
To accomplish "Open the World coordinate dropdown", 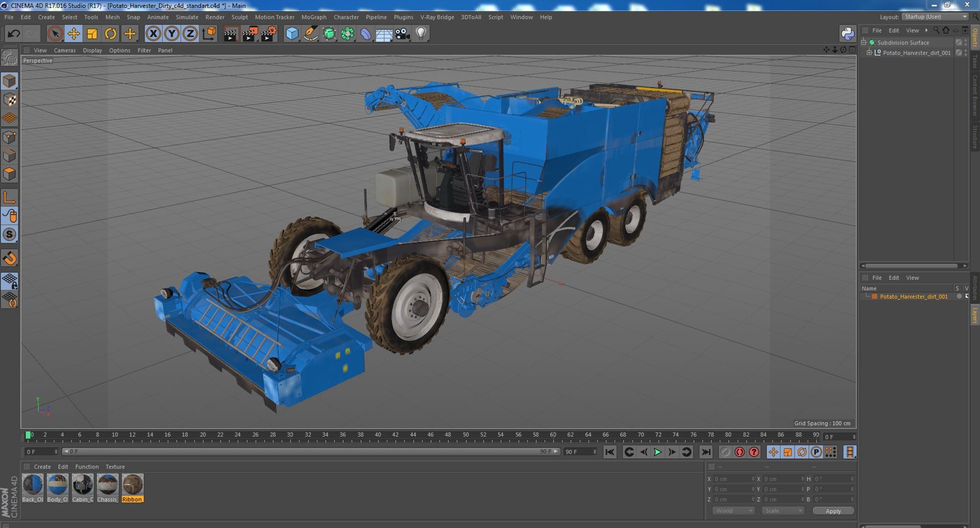I will click(733, 511).
